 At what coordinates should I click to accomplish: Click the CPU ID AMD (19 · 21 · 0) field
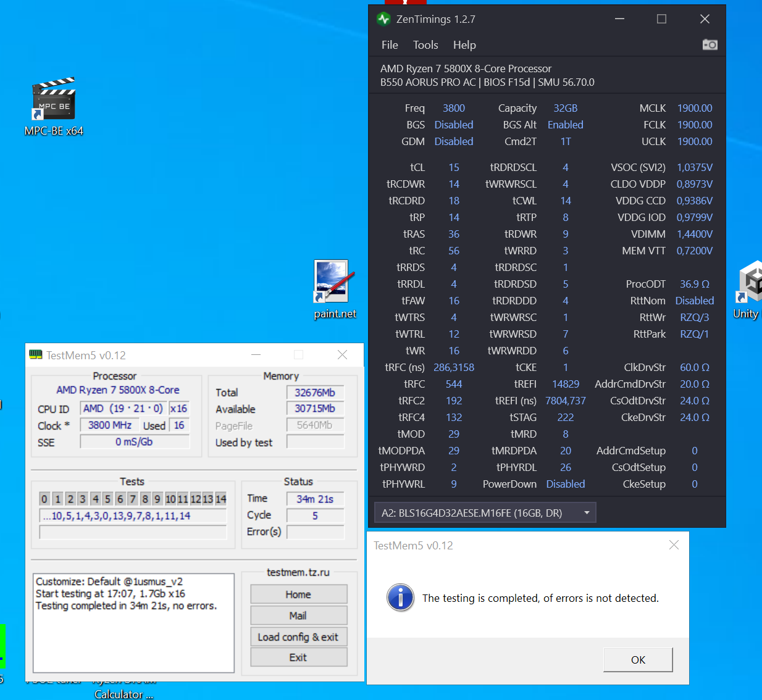(123, 409)
